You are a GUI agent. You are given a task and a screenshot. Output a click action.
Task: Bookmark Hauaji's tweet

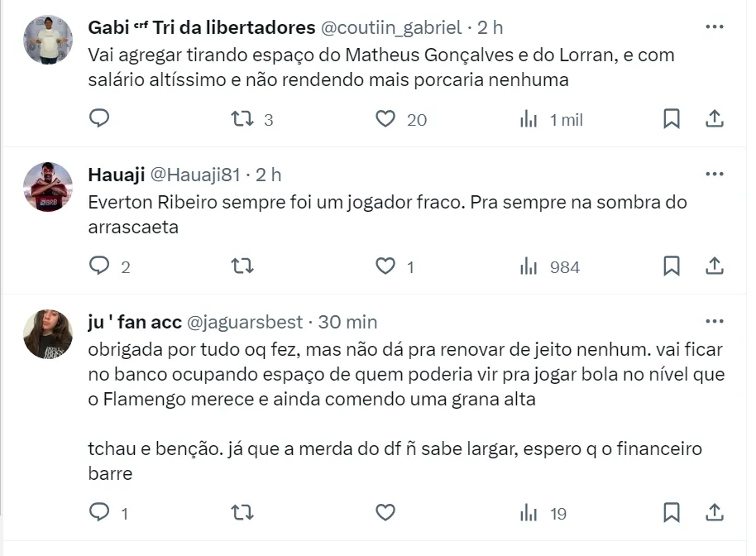coord(672,266)
